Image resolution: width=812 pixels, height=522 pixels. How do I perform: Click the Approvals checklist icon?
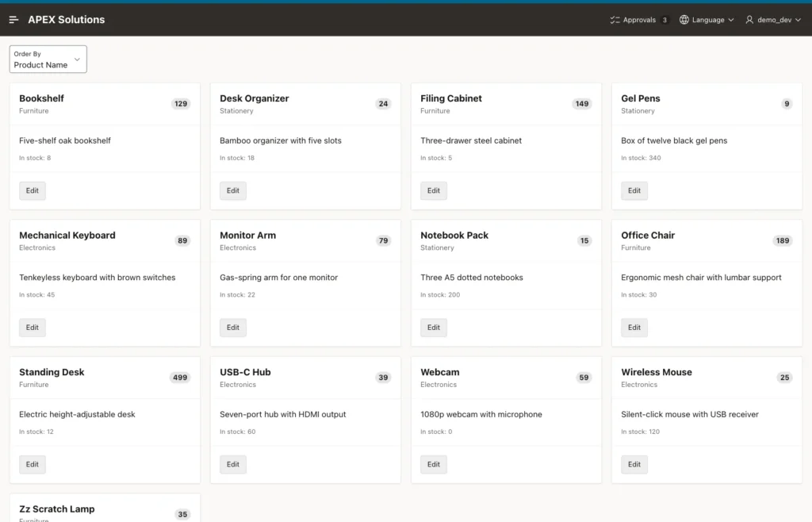coord(615,20)
